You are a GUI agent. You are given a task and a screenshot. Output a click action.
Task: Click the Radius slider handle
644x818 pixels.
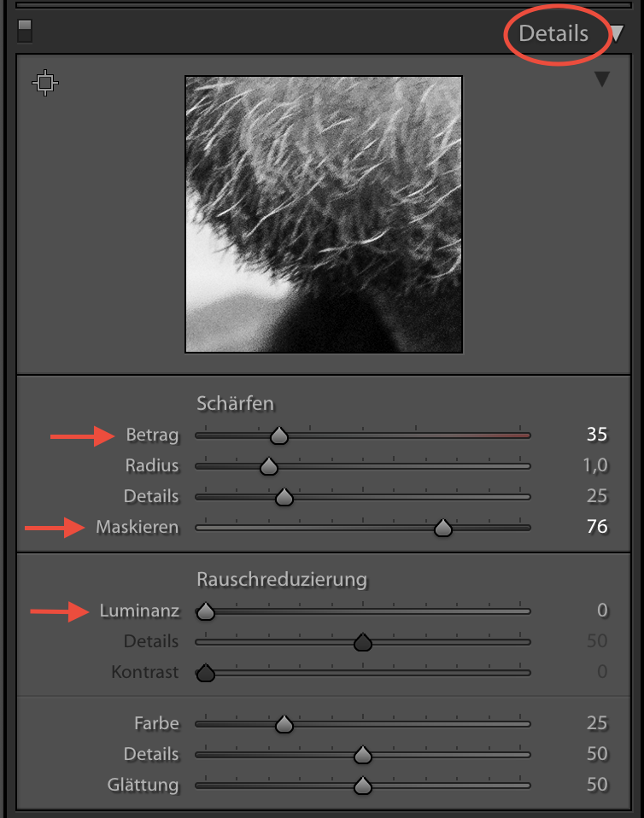point(269,467)
